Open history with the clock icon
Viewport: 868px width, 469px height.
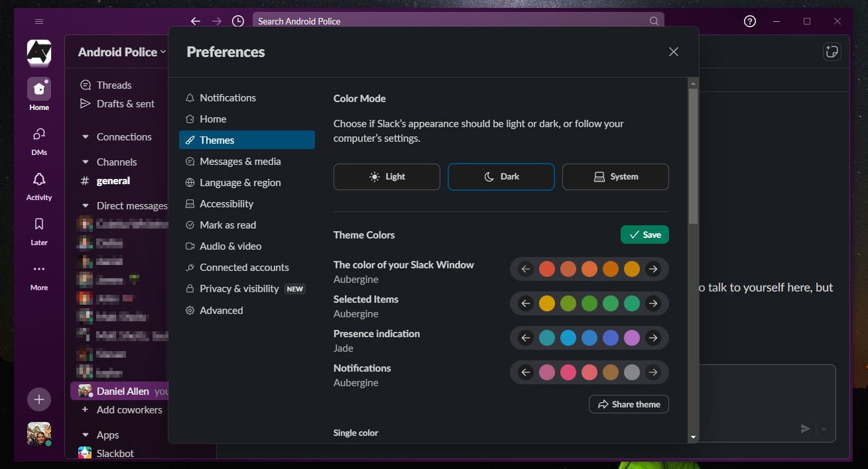(238, 21)
